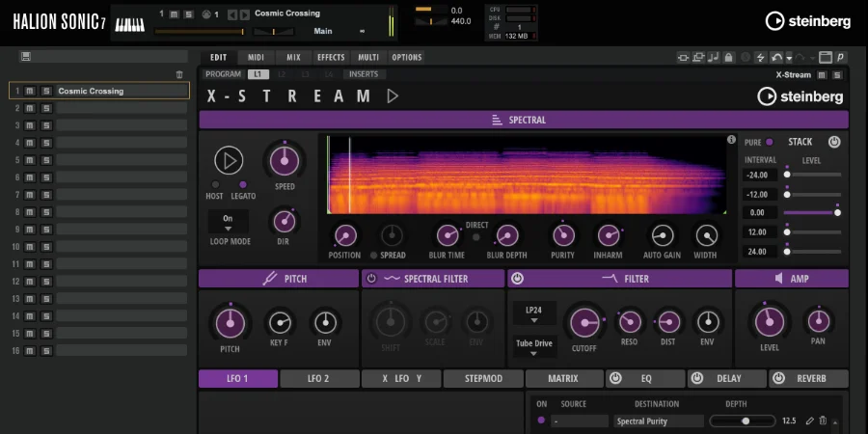Click the -24.00 interval field

point(760,175)
